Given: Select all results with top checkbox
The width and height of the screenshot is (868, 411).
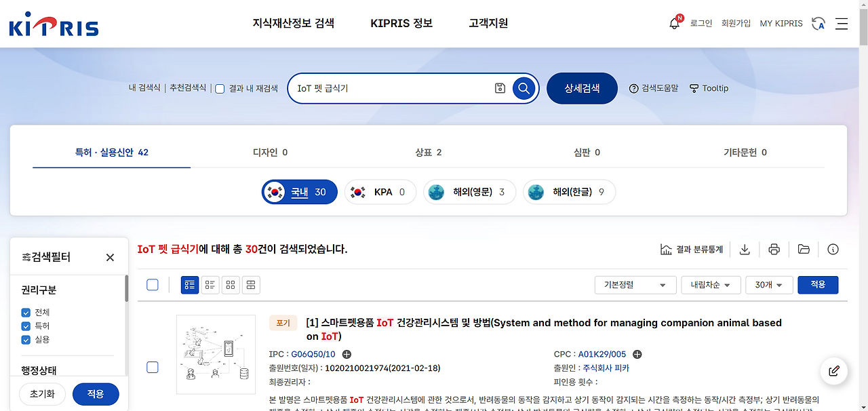Looking at the screenshot, I should [152, 285].
